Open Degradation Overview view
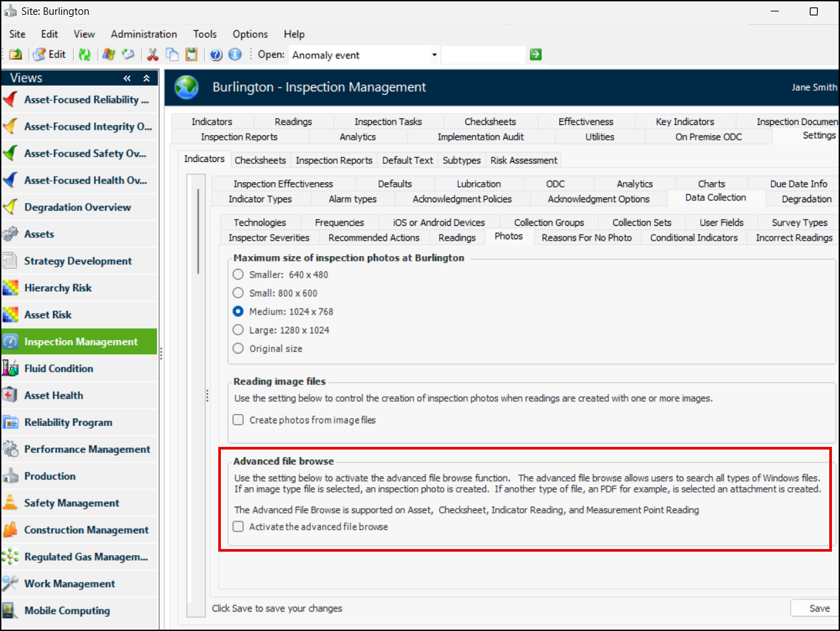The height and width of the screenshot is (631, 840). tap(79, 207)
